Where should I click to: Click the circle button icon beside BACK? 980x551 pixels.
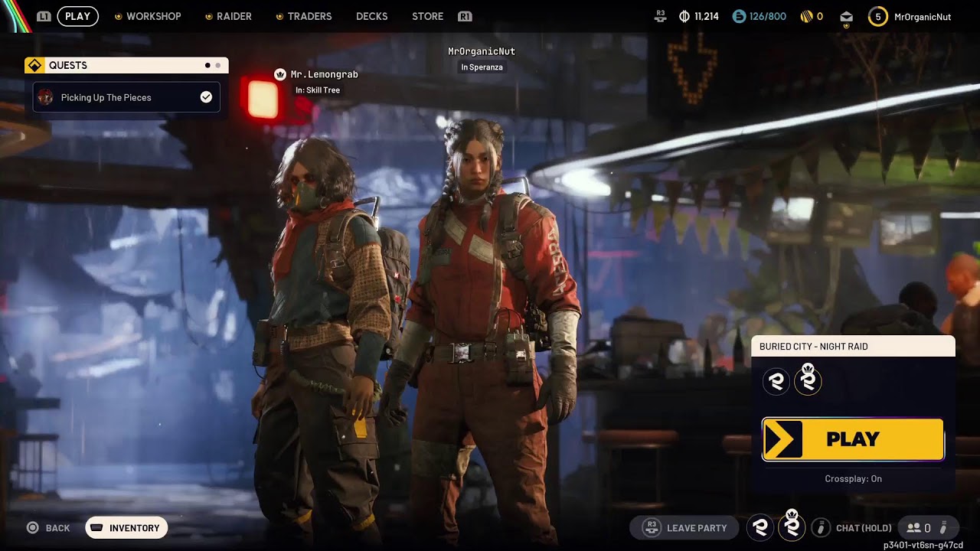click(33, 528)
